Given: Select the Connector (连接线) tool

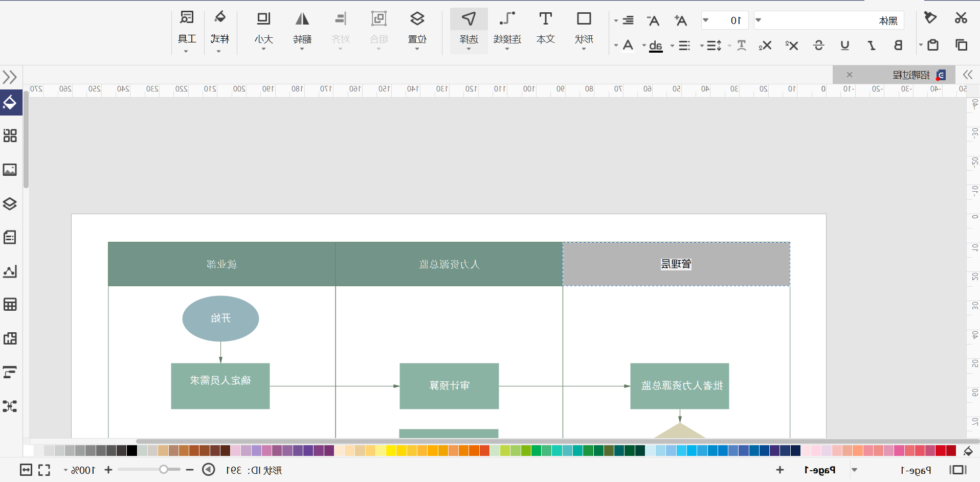Looking at the screenshot, I should click(x=507, y=30).
